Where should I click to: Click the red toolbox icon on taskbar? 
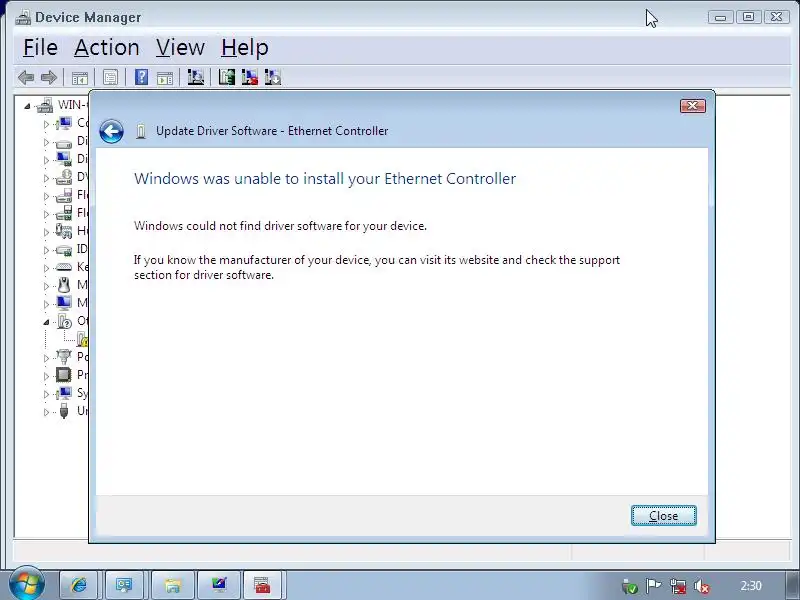point(262,585)
